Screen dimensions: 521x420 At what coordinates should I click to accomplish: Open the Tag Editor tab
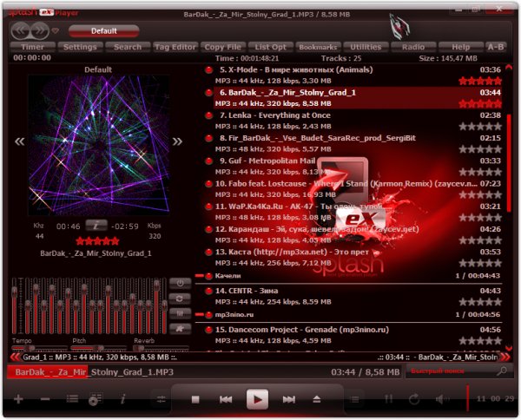point(175,47)
